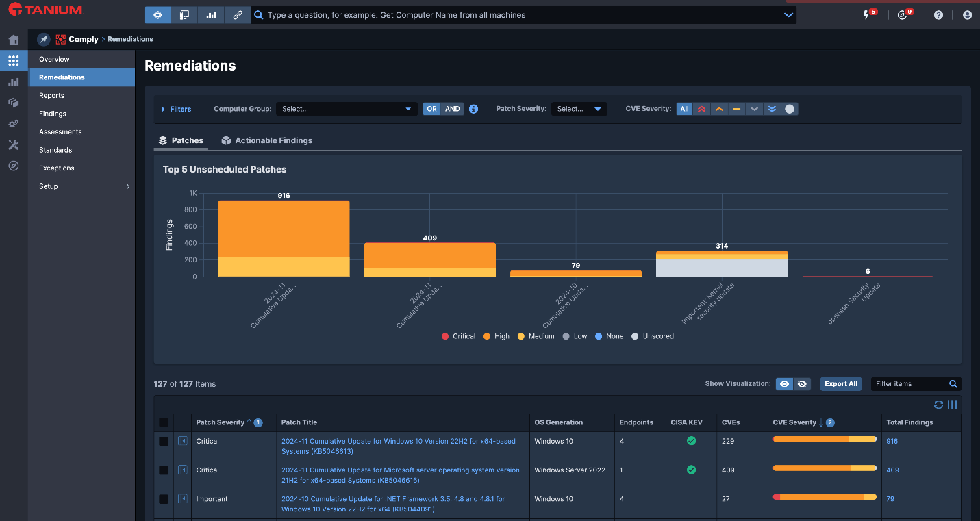Tick the checkbox for the KB5046616 row
The height and width of the screenshot is (521, 980).
(164, 470)
